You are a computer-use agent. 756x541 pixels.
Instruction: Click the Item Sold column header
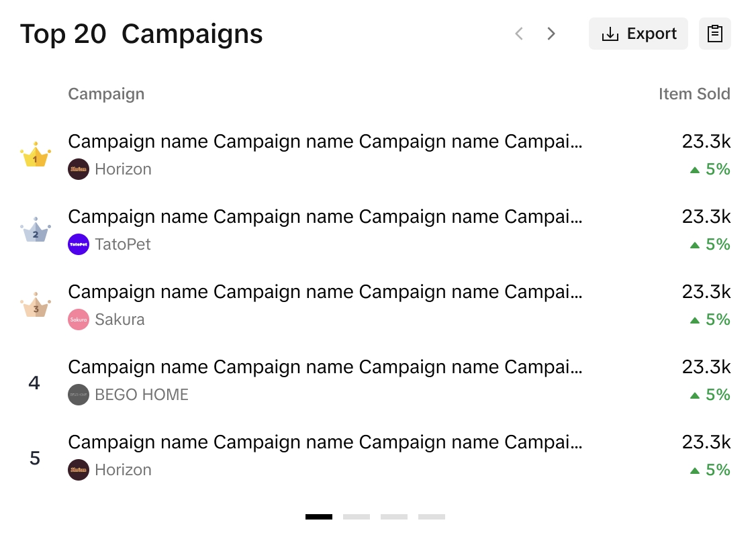[694, 94]
